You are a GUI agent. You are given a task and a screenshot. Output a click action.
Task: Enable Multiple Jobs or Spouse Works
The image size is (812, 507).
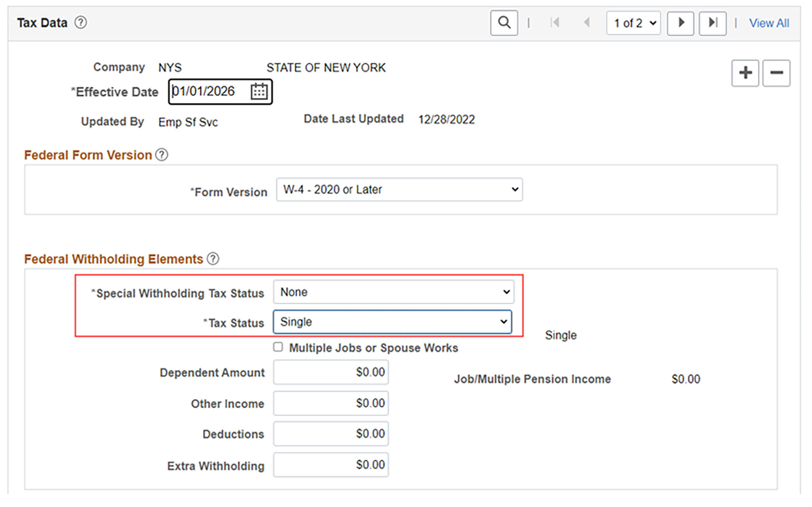coord(278,347)
